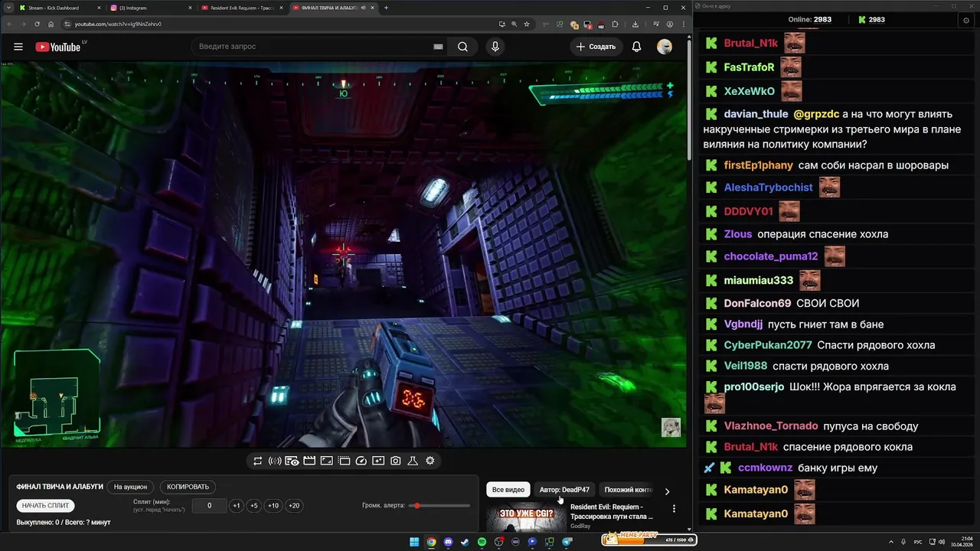Add five minutes with the +5 button
Screen dimensions: 980x551
coord(254,506)
